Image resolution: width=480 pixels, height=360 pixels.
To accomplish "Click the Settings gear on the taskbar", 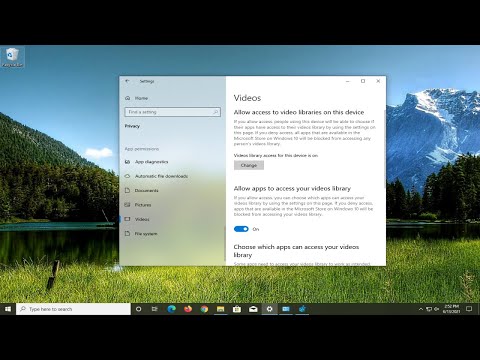I will point(269,309).
